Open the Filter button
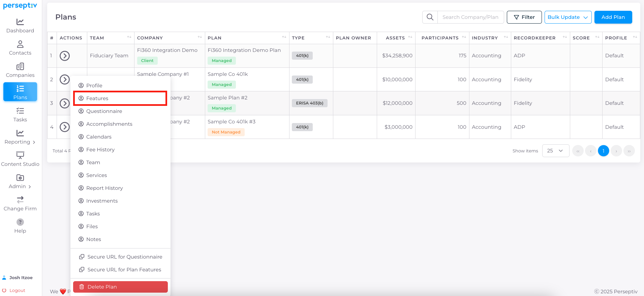The image size is (644, 296). coord(524,17)
